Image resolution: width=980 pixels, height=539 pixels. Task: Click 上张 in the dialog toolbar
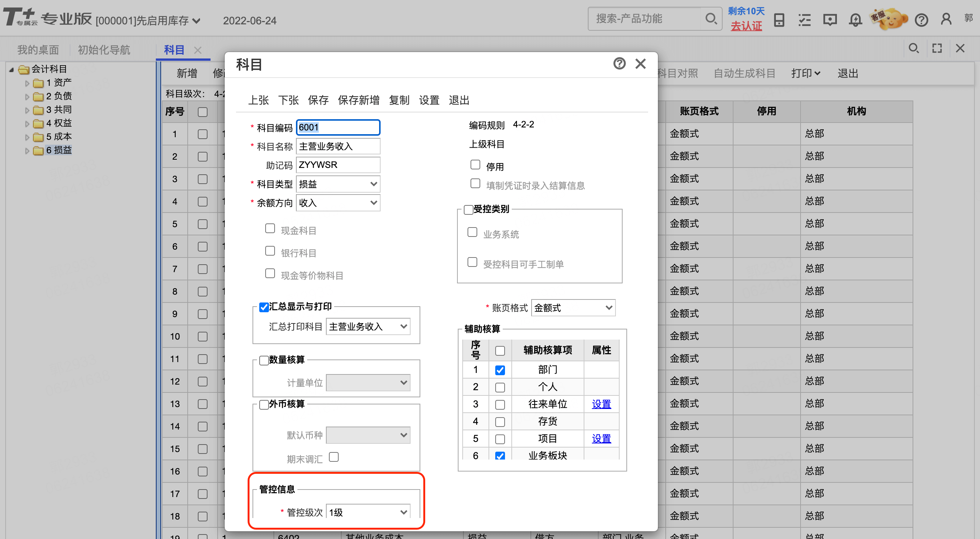(x=258, y=100)
